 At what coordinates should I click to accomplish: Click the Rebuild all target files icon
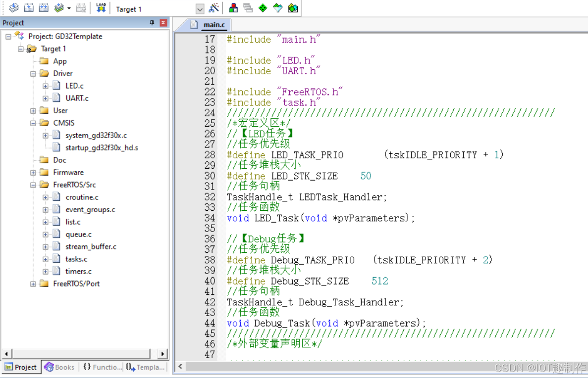pos(44,7)
